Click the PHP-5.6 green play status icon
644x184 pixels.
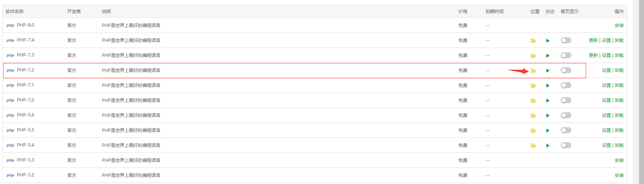coord(548,115)
